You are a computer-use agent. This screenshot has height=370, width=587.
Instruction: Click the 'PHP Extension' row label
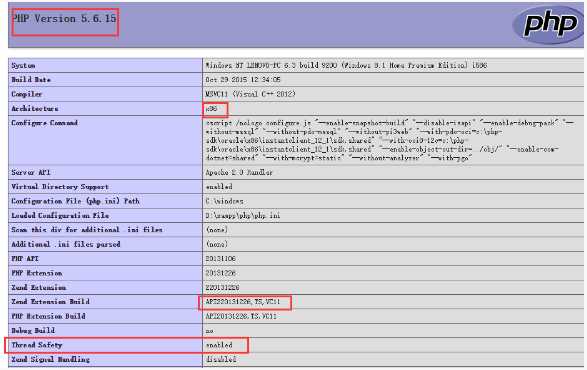(x=37, y=273)
